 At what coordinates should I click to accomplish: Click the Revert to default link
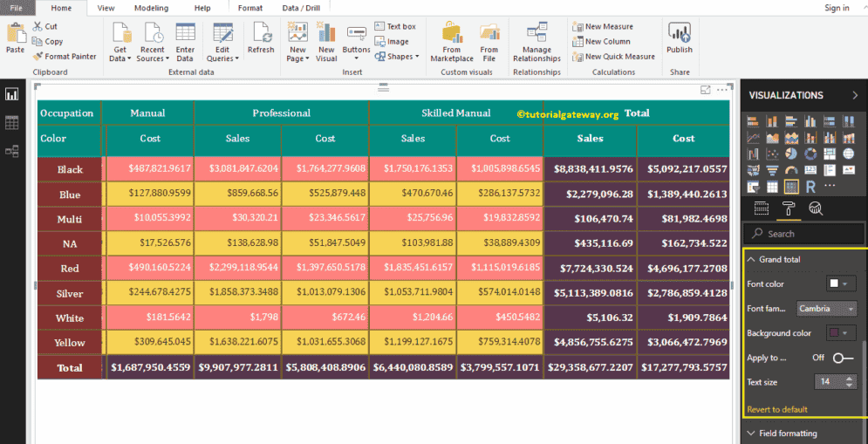(777, 409)
